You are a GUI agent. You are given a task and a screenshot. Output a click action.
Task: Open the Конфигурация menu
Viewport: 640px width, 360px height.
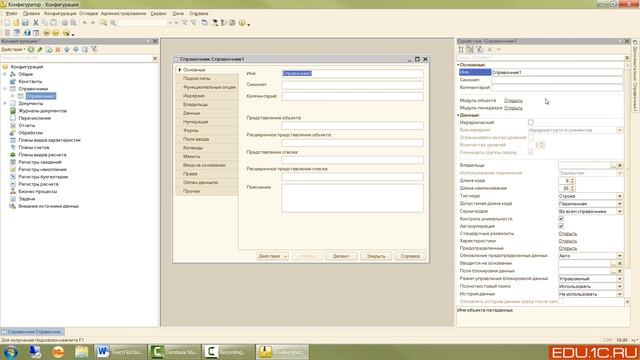click(x=60, y=13)
